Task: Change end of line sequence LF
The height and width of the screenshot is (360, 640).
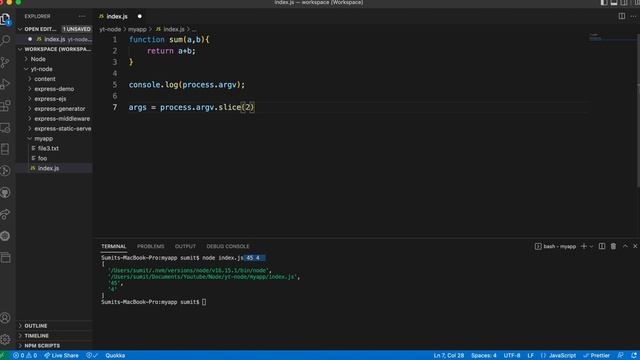Action: [531, 356]
